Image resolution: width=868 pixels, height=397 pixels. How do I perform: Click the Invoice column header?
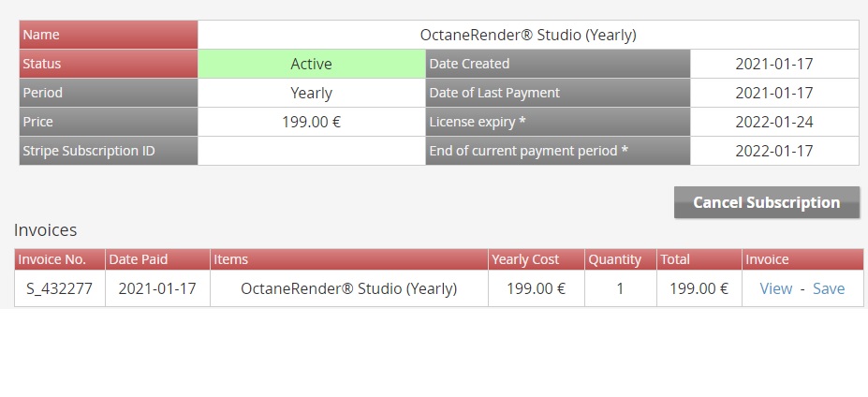coord(802,259)
